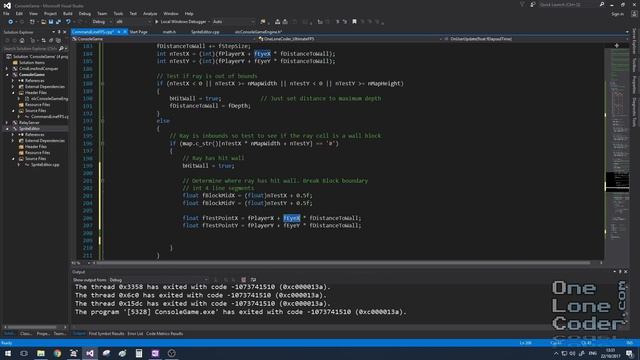Click the Navigate Backward toolbar icon
This screenshot has height=360, width=640.
(11, 22)
